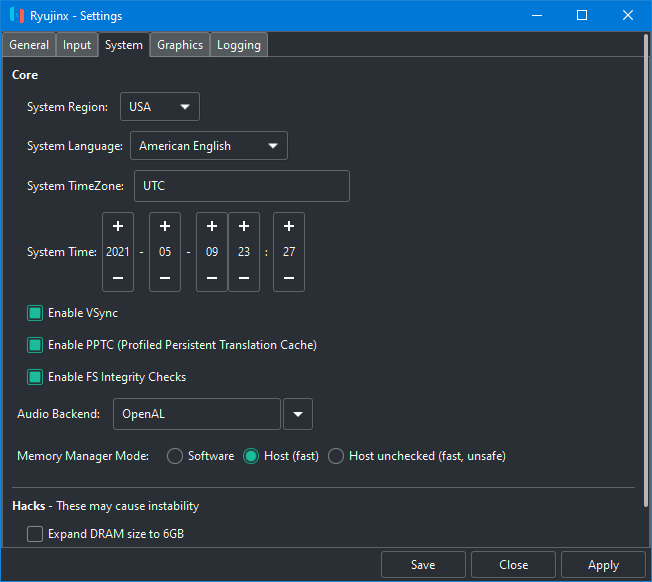Increase the hour value with plus
The image size is (652, 582).
click(x=244, y=227)
